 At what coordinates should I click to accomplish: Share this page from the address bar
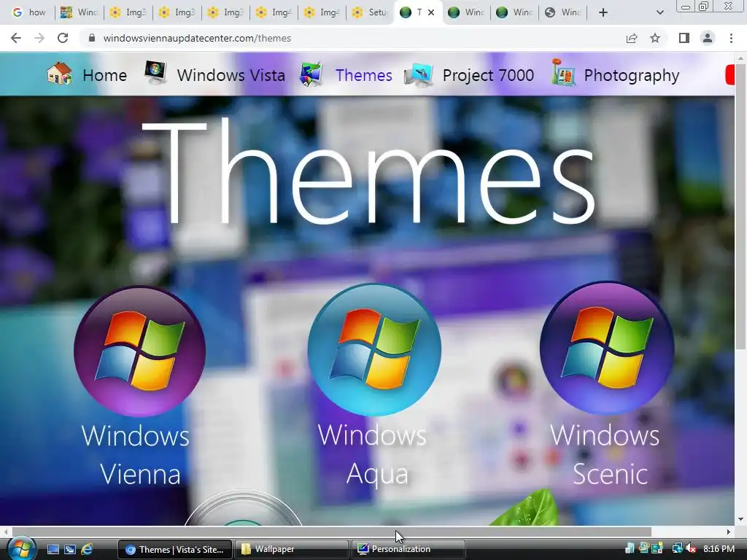[632, 38]
